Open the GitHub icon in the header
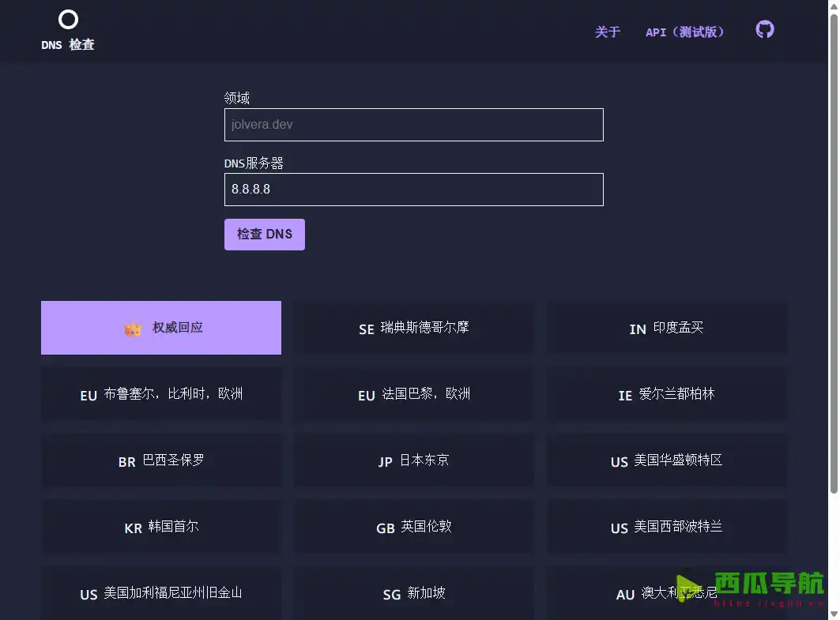840x620 pixels. click(x=764, y=32)
